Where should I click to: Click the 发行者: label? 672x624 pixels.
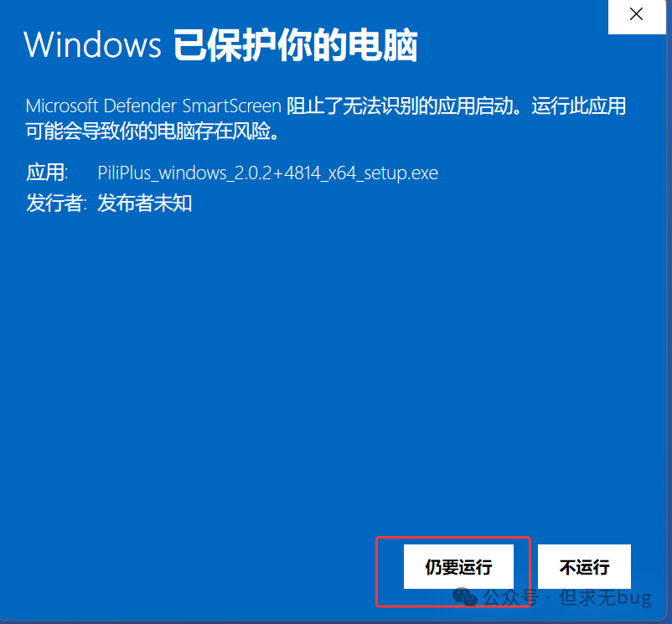coord(57,203)
